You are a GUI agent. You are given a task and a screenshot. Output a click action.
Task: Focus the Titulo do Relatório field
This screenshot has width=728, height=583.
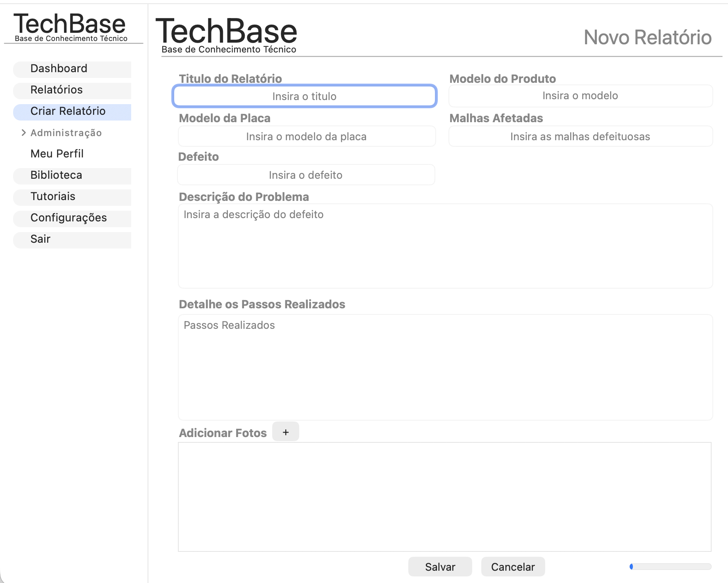click(x=304, y=96)
